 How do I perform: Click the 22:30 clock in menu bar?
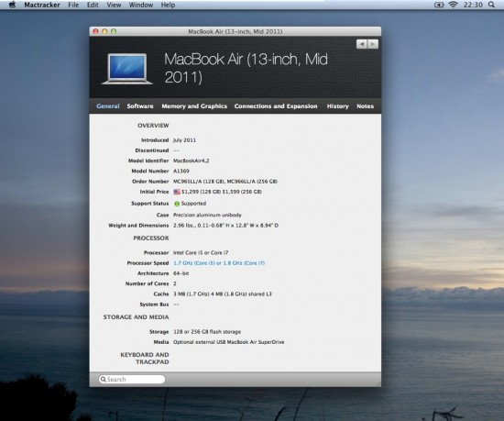473,5
